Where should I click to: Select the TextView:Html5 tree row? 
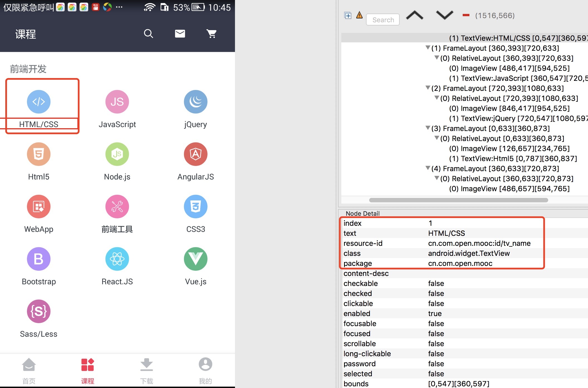(465, 159)
